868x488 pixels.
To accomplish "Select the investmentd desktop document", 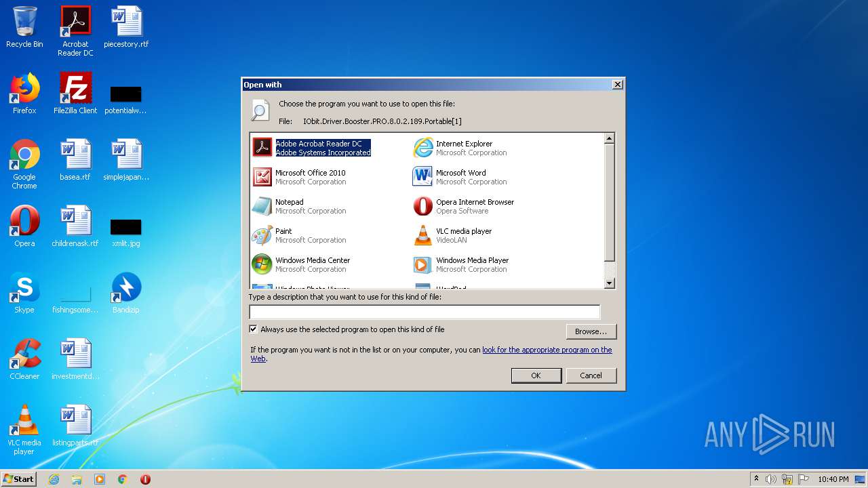I will (x=75, y=359).
